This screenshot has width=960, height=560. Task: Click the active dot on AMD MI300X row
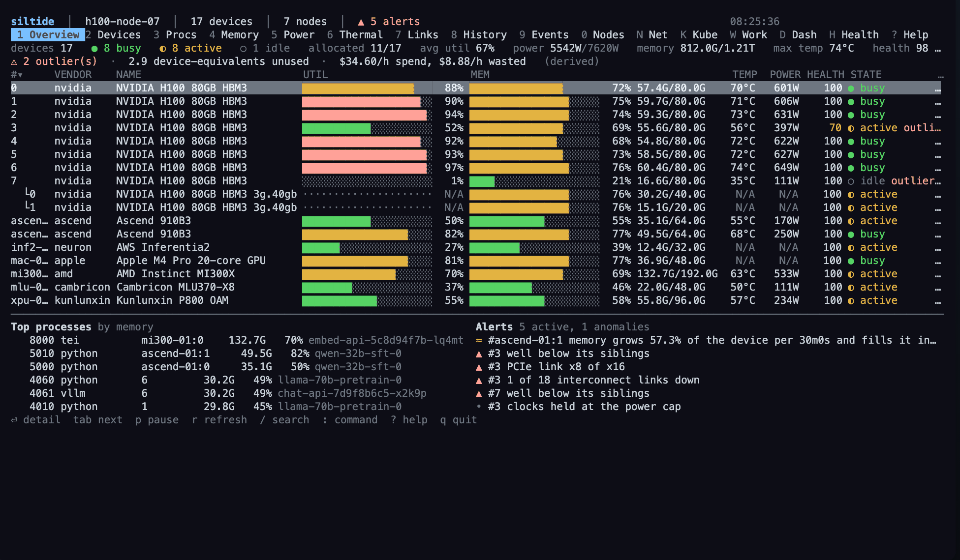click(851, 274)
